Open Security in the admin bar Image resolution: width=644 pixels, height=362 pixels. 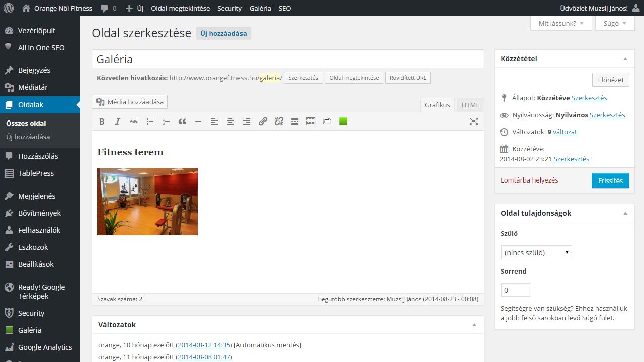(229, 8)
